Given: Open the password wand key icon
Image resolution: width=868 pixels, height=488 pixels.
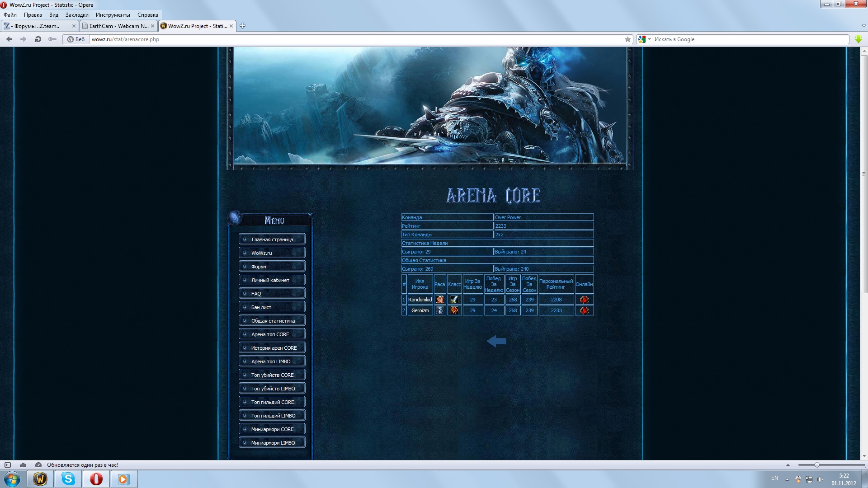Looking at the screenshot, I should pos(52,39).
